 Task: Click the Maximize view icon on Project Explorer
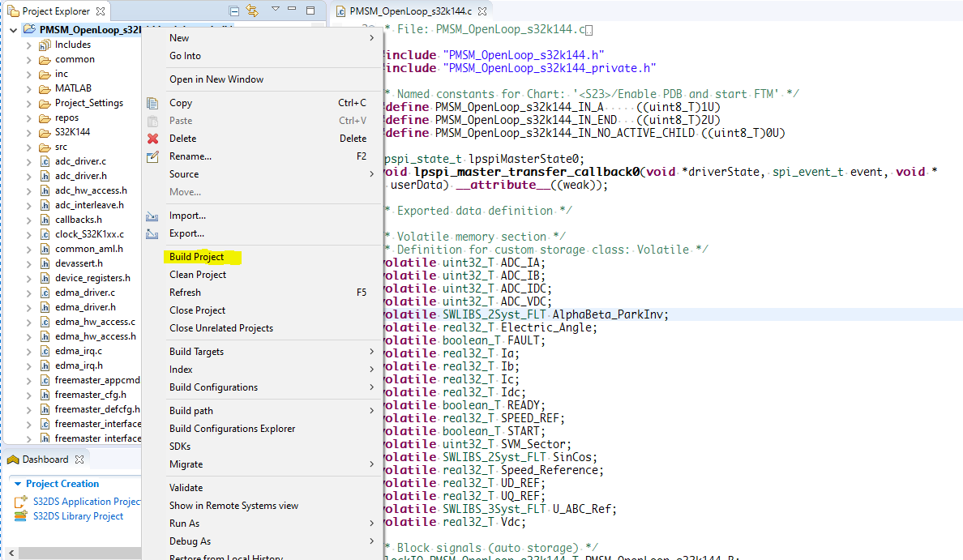click(x=309, y=8)
